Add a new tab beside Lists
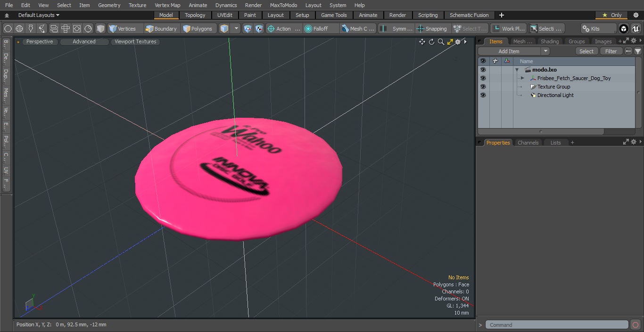 tap(572, 143)
